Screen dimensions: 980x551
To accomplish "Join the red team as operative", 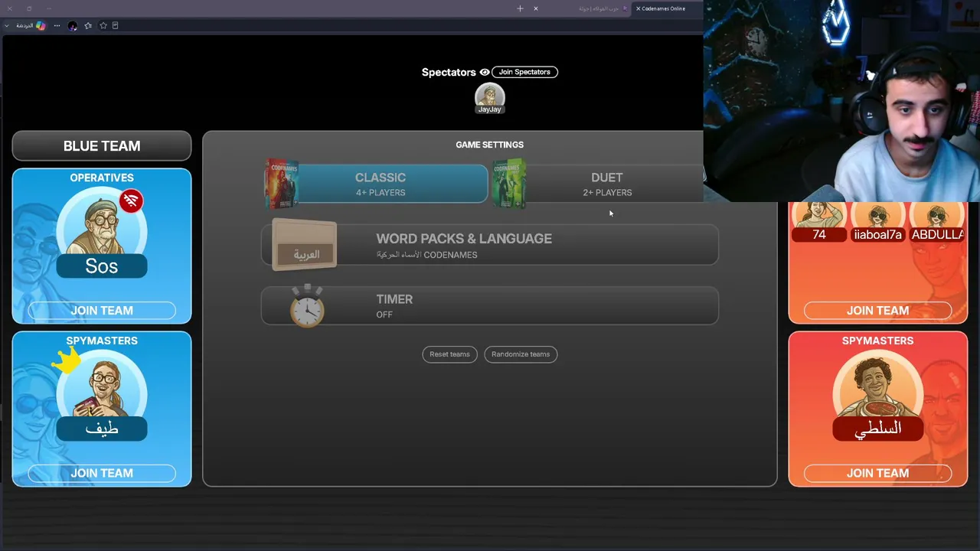I will click(x=878, y=310).
